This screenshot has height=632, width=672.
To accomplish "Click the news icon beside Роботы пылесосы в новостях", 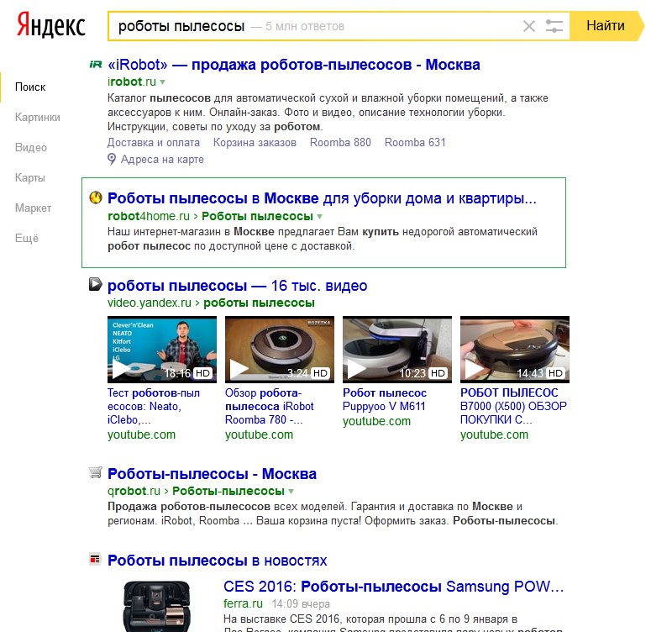I will 95,559.
